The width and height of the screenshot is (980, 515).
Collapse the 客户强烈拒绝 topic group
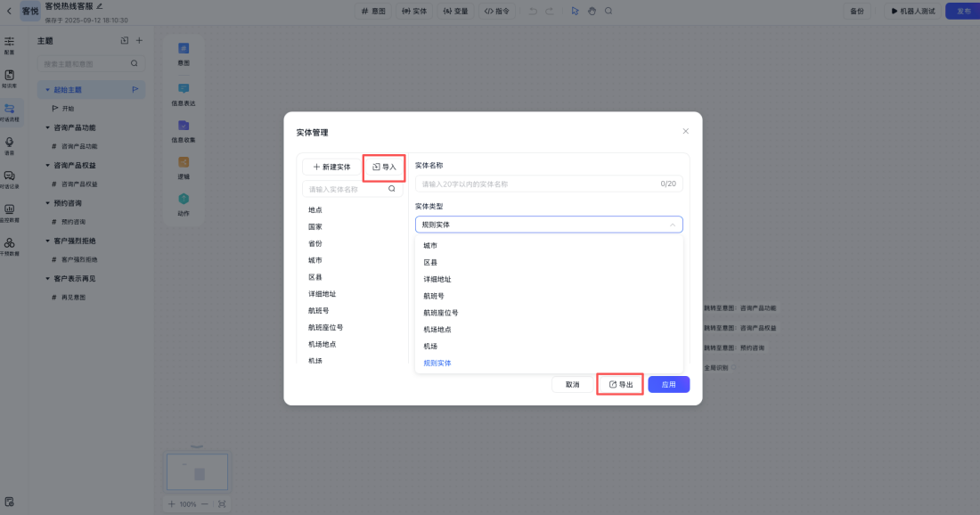pyautogui.click(x=45, y=241)
